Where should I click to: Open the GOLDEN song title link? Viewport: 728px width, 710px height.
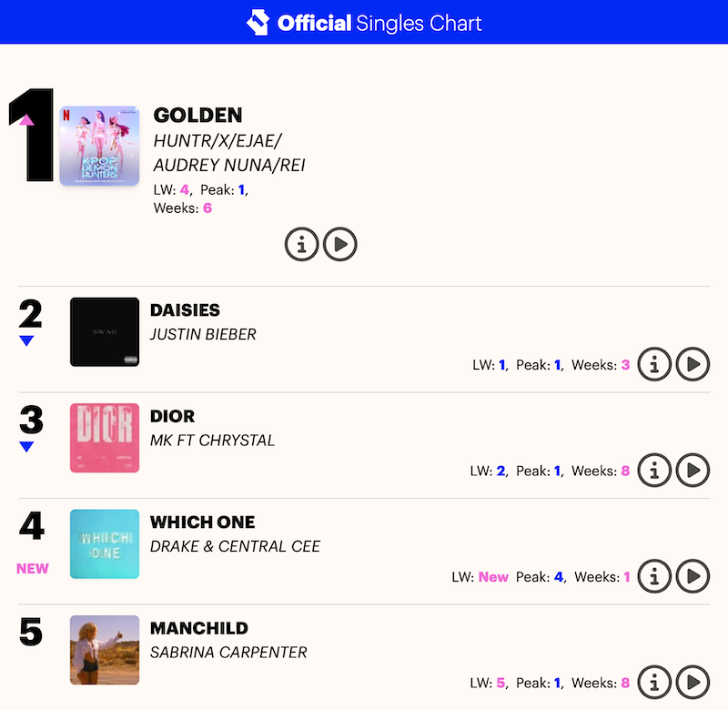pos(197,115)
